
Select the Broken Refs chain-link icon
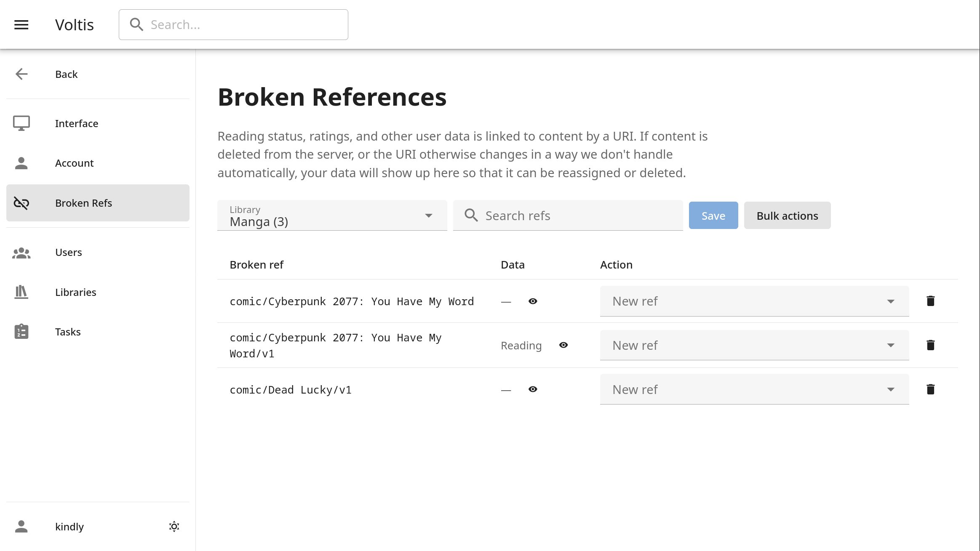click(x=21, y=203)
